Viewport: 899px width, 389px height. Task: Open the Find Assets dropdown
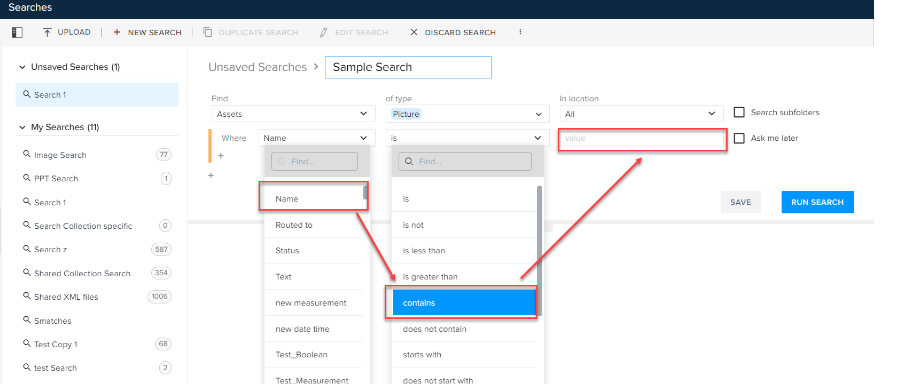tap(293, 114)
